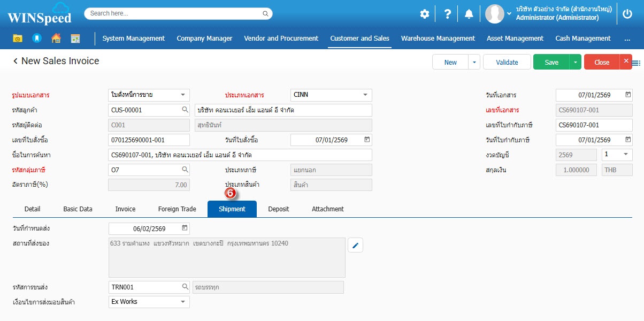Open the recent documents folder icon
This screenshot has width=644, height=321.
(x=18, y=39)
